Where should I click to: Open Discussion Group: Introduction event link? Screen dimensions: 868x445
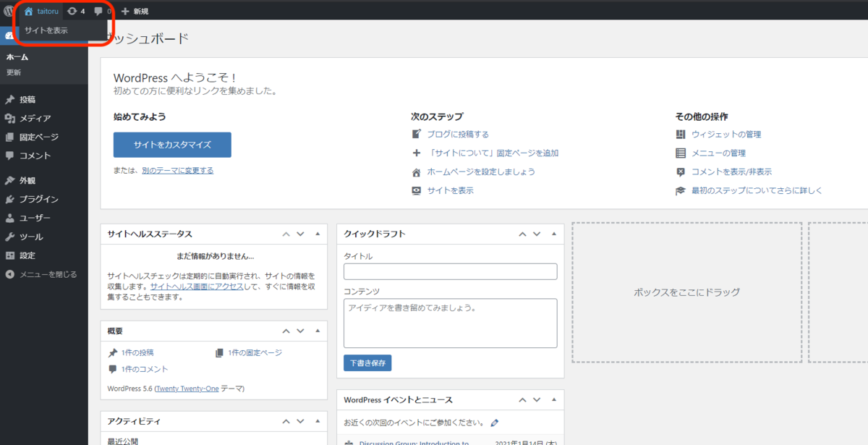[414, 442]
